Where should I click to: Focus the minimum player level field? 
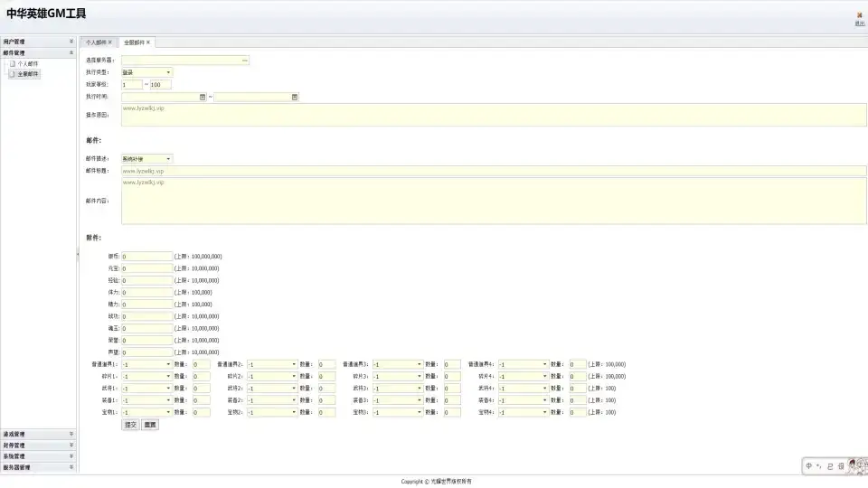[x=132, y=85]
